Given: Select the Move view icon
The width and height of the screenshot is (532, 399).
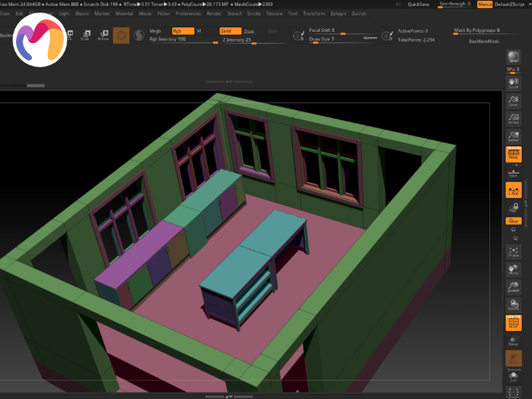Looking at the screenshot, I should (x=513, y=269).
